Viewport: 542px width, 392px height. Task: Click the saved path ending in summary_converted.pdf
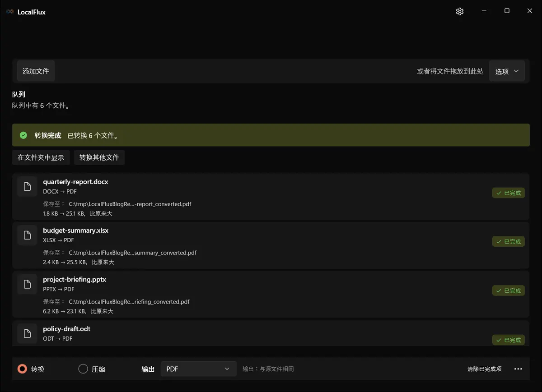133,253
